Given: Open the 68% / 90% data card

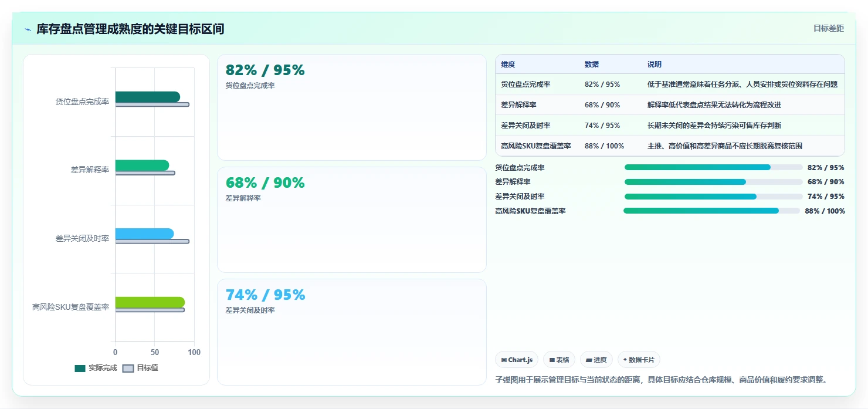Looking at the screenshot, I should point(352,219).
